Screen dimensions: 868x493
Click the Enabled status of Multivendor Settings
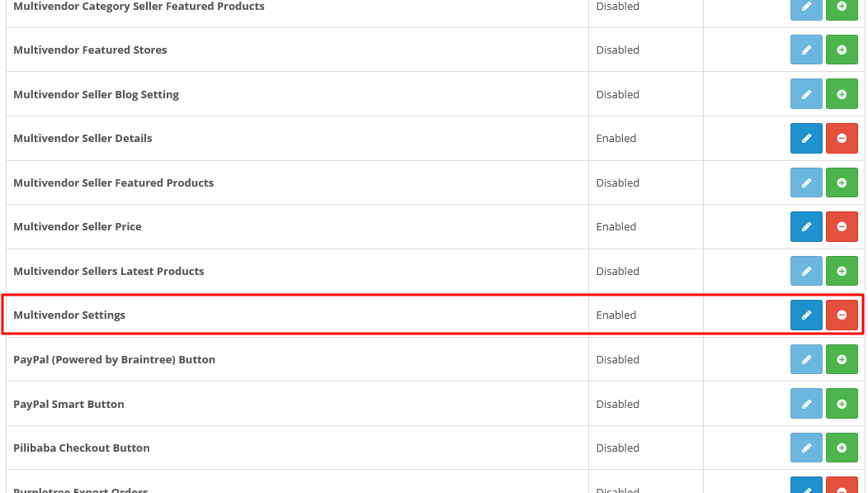tap(616, 315)
